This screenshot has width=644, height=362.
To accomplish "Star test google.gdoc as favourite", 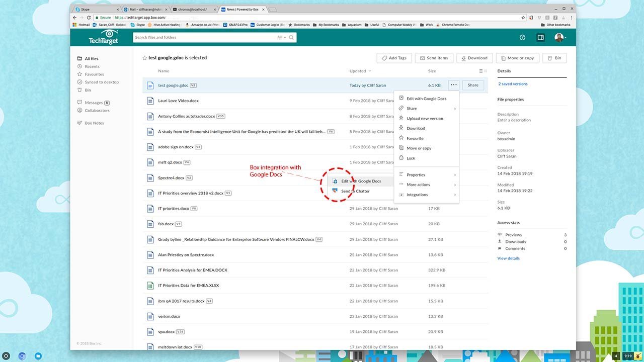I will click(145, 58).
